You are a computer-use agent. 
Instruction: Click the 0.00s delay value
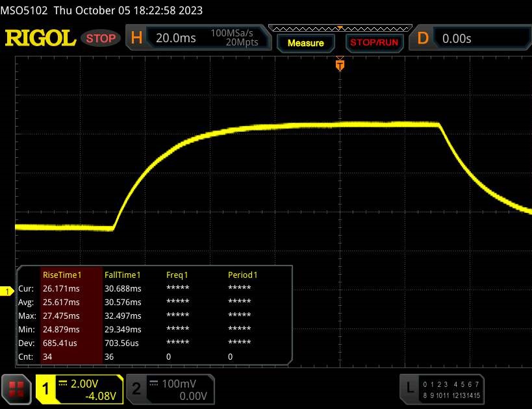coord(457,39)
